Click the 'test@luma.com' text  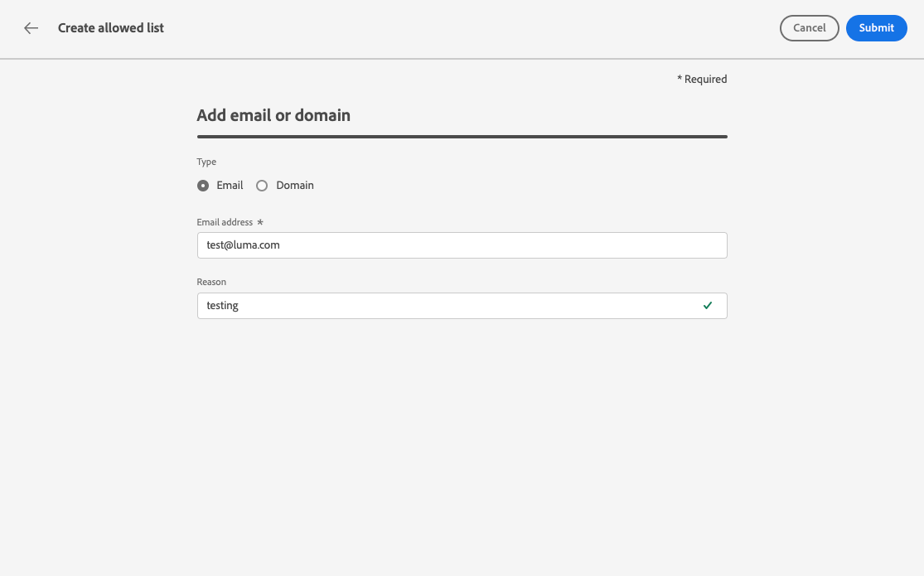(x=244, y=245)
